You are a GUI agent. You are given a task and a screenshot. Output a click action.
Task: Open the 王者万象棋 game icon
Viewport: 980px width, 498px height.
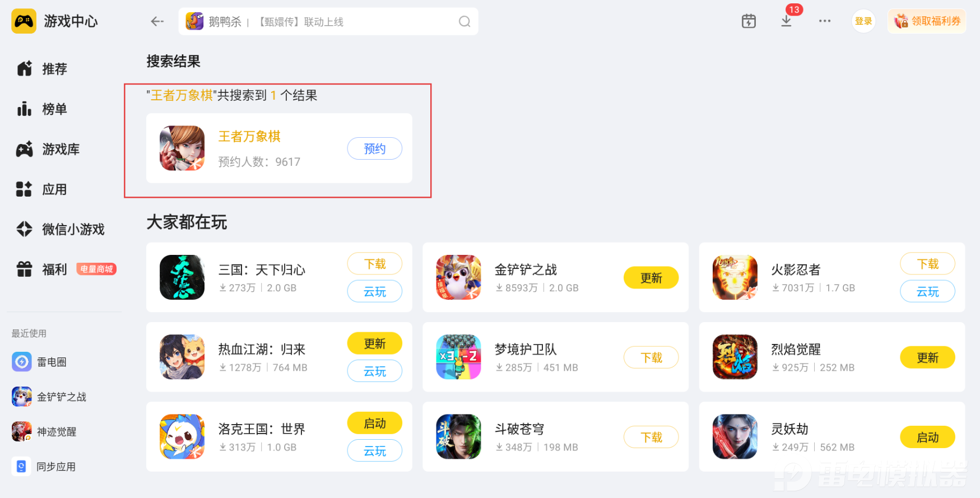point(182,148)
